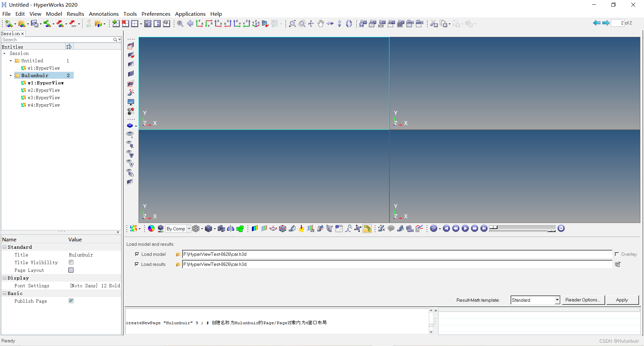
Task: Click the Search field in Session browser
Action: coord(57,40)
